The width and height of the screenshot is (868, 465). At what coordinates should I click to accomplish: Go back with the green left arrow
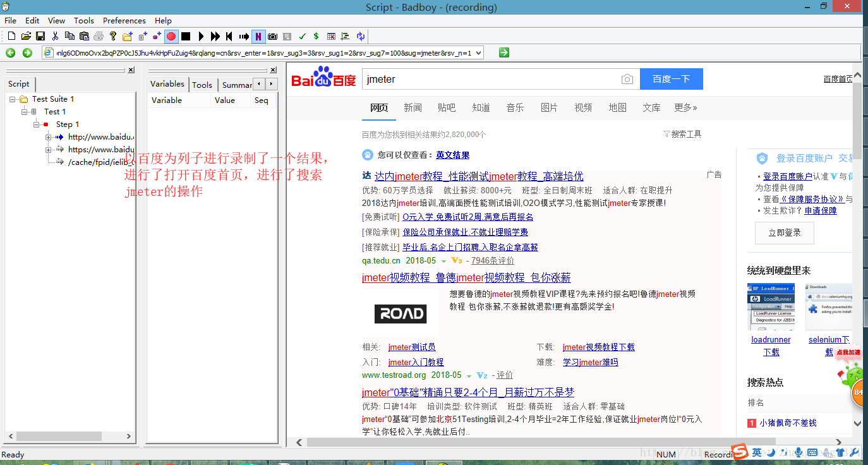pyautogui.click(x=11, y=52)
